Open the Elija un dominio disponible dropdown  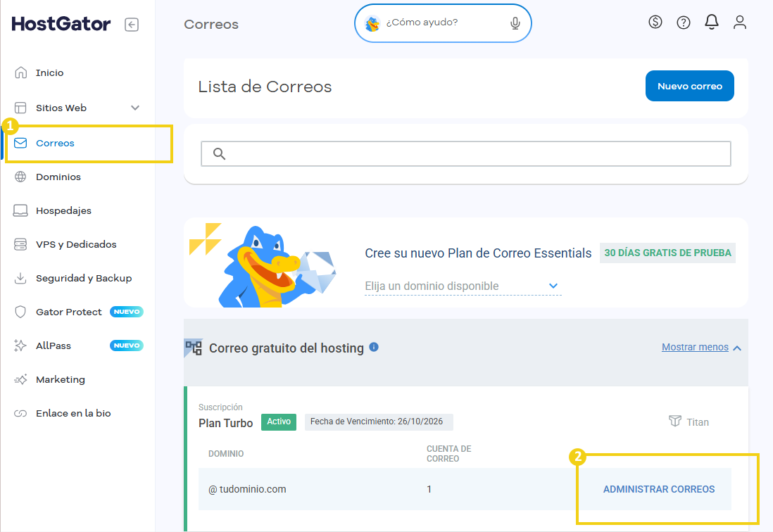pyautogui.click(x=463, y=286)
